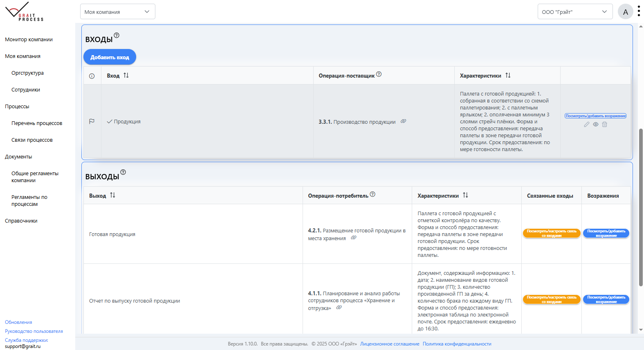Open the Grait Process logo home
The height and width of the screenshot is (350, 644).
pos(24,11)
